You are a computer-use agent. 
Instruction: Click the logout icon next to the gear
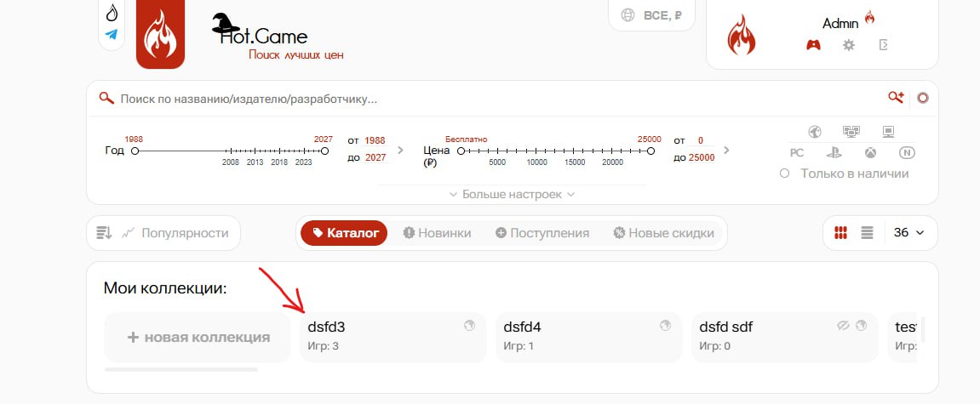pyautogui.click(x=883, y=45)
